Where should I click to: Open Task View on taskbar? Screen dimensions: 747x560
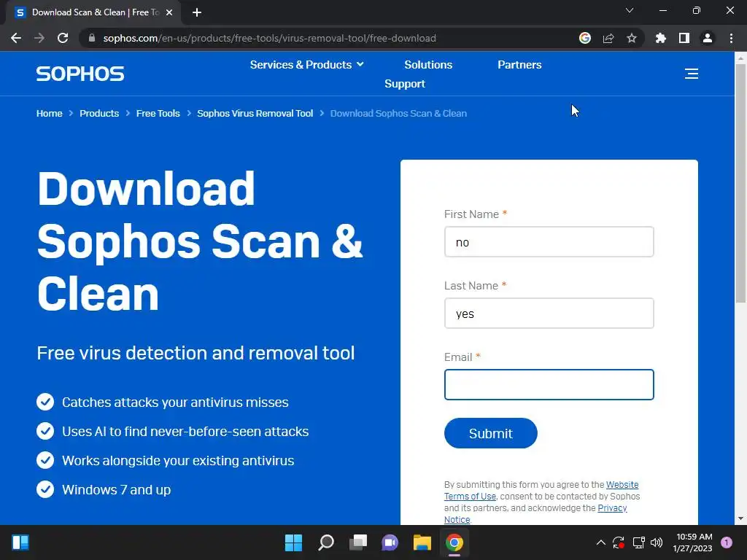358,542
